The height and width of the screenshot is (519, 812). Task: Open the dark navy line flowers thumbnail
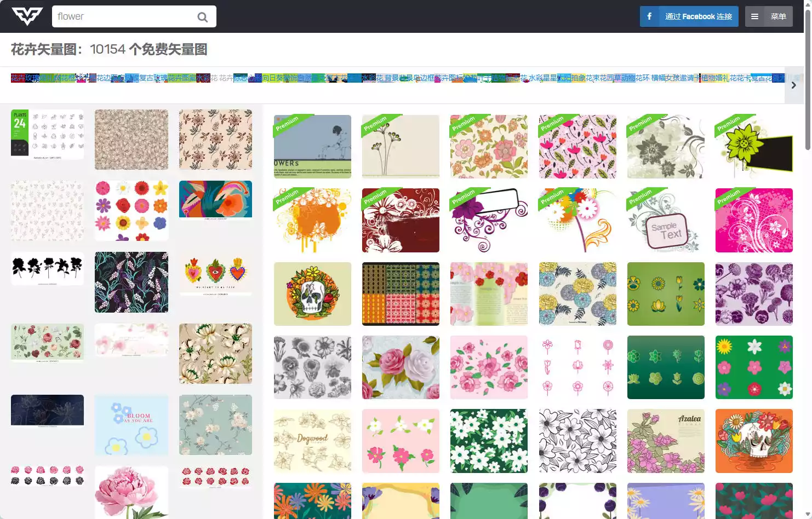coord(48,411)
